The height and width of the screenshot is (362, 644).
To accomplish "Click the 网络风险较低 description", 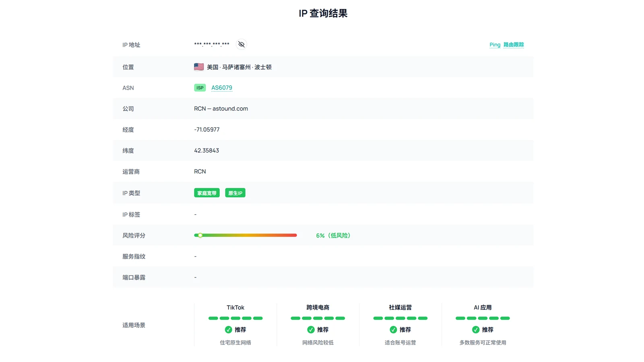I will coord(318,343).
